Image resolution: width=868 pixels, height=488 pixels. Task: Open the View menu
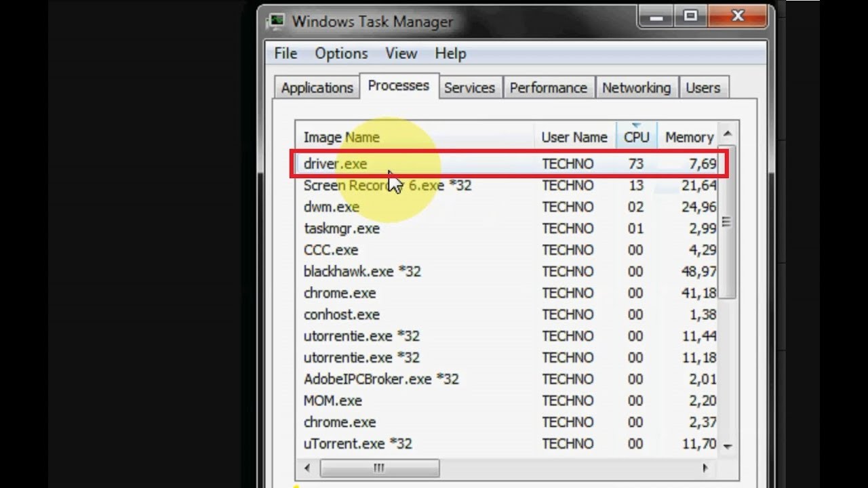coord(401,54)
